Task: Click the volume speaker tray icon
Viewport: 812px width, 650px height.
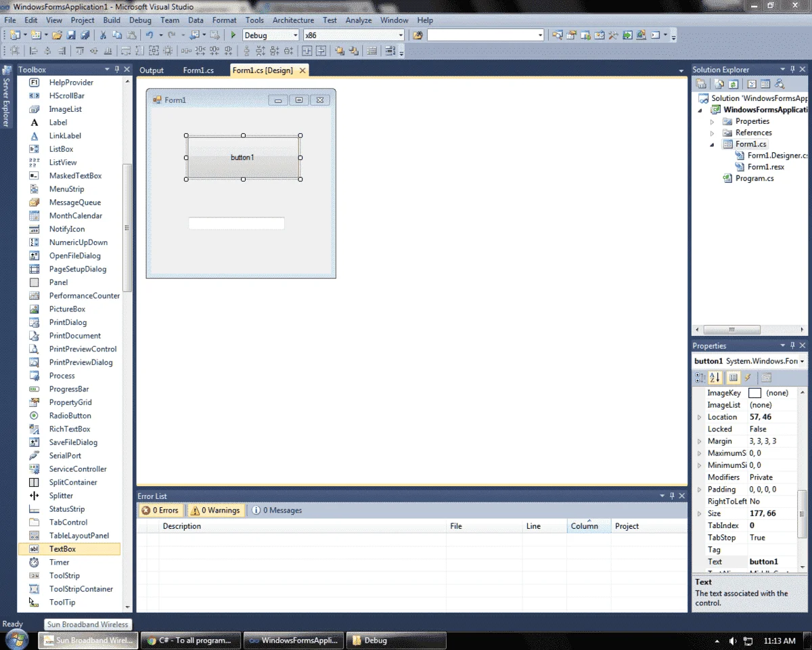Action: (x=733, y=641)
